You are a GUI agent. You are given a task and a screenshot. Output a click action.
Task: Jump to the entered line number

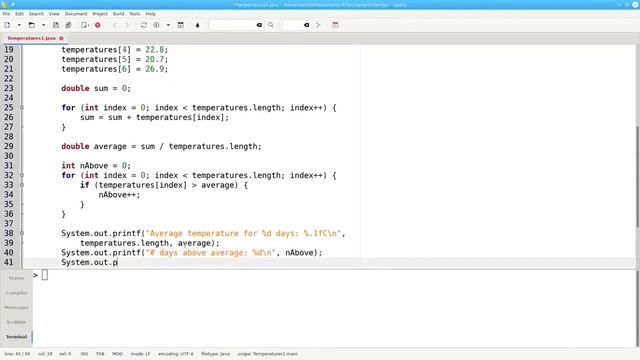318,25
